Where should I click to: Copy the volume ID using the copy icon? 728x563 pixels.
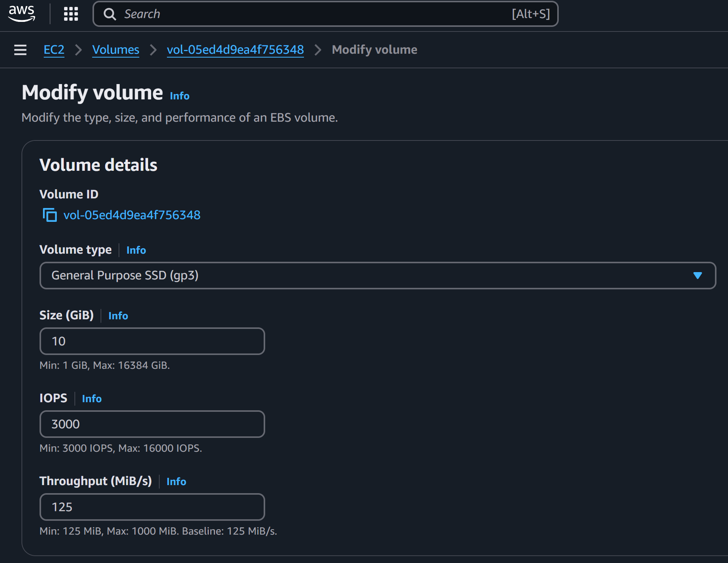coord(50,215)
